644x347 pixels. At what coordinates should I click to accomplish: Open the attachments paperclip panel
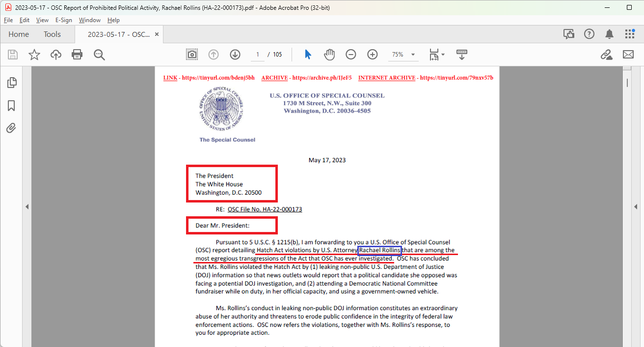tap(12, 128)
